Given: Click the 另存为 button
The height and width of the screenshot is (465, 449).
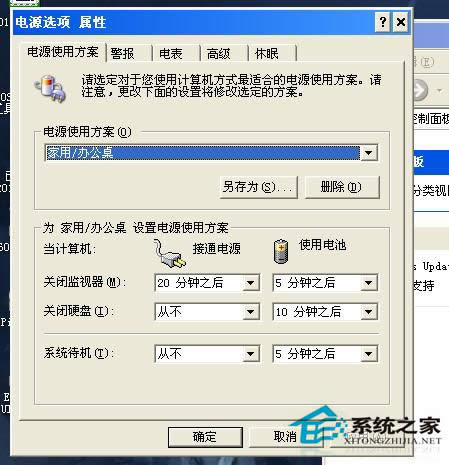Looking at the screenshot, I should (259, 187).
